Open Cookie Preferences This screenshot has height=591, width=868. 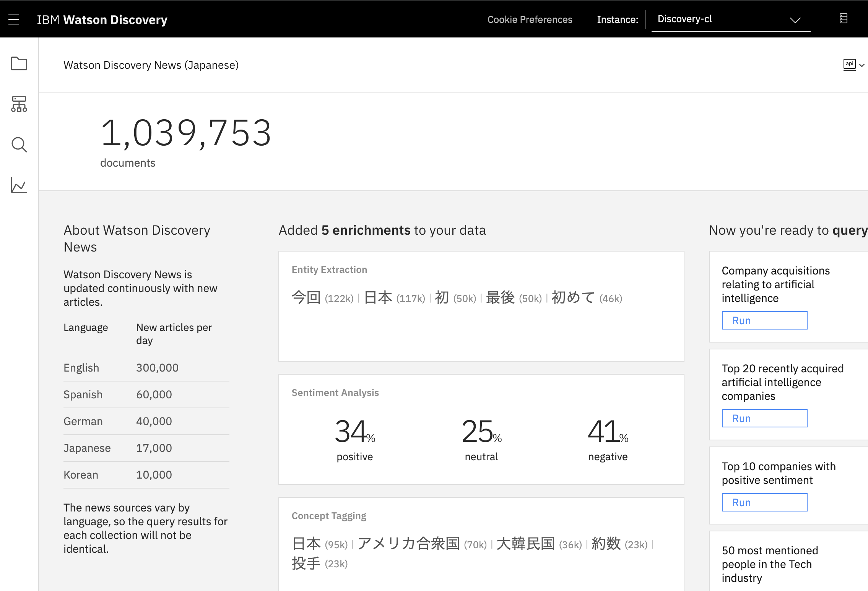[530, 19]
